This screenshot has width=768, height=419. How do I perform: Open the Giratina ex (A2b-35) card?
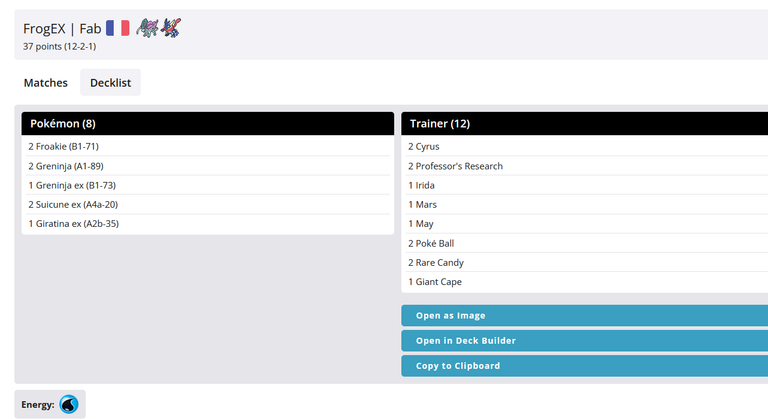(73, 223)
